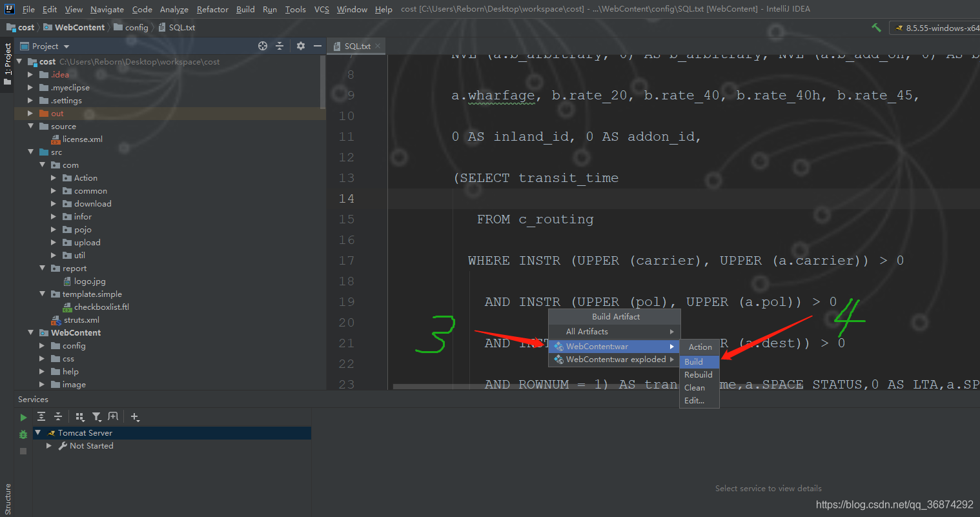Expand the out folder
The width and height of the screenshot is (980, 517).
point(30,113)
